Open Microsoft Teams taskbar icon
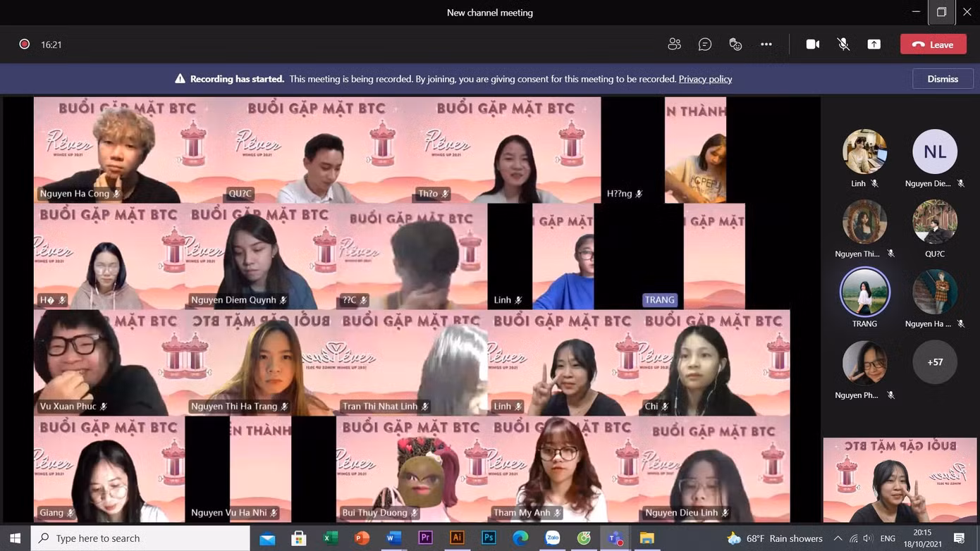The width and height of the screenshot is (980, 551). [615, 538]
